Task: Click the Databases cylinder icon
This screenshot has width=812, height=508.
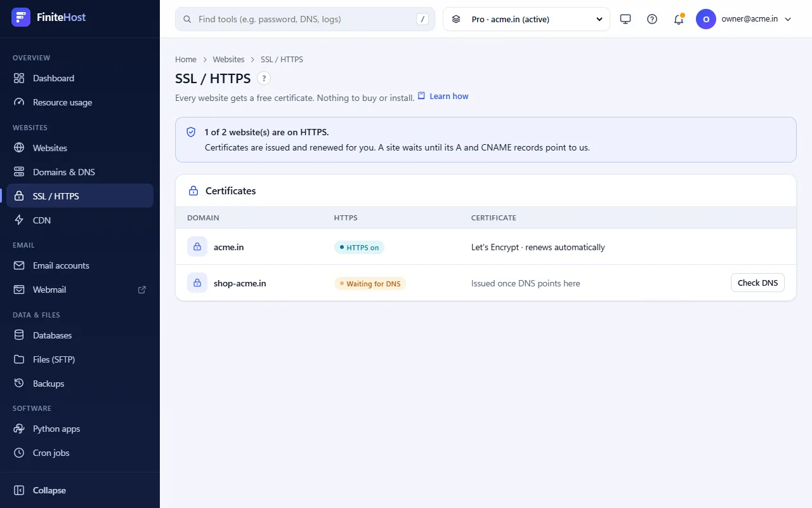Action: click(x=19, y=335)
